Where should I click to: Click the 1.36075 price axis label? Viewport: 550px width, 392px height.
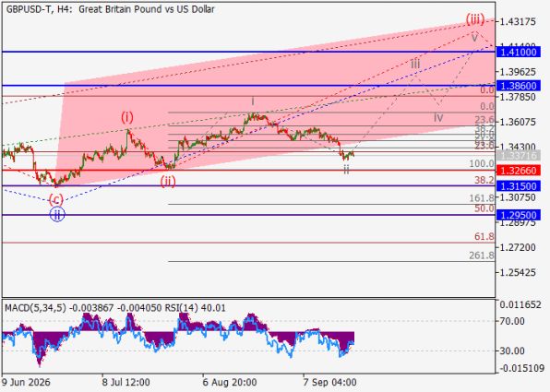point(518,122)
